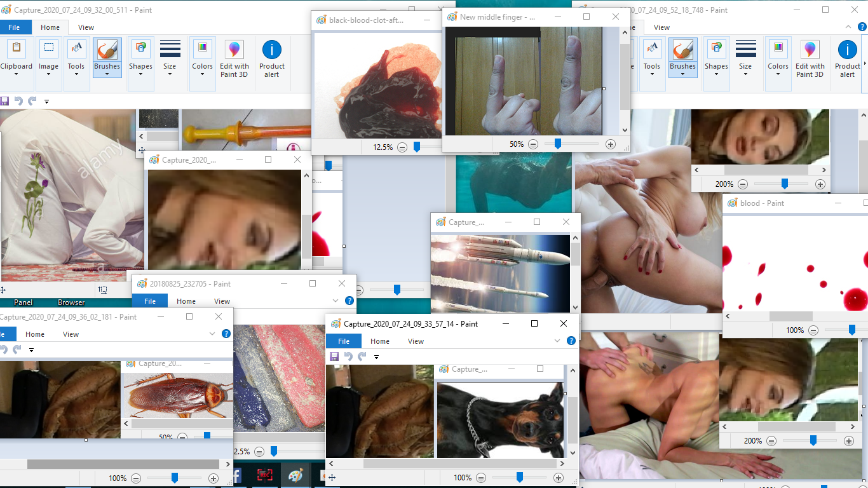Click the Paint icon on the Windows taskbar
Screen dimensions: 868x488
click(295, 475)
